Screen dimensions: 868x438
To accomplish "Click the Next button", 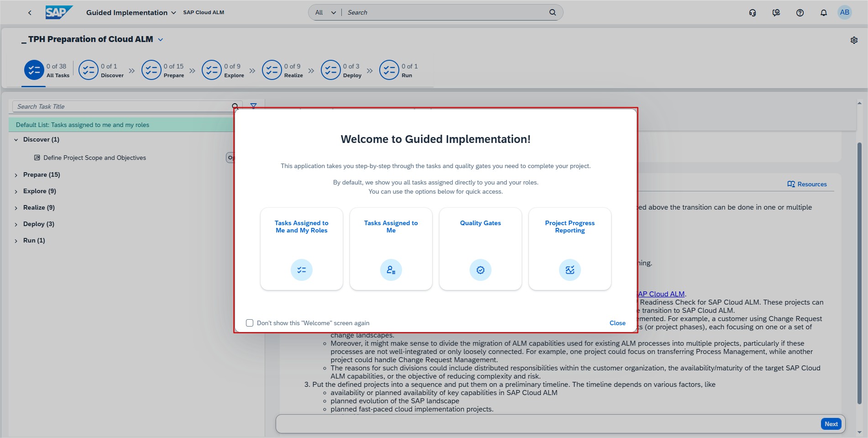I will [x=831, y=424].
